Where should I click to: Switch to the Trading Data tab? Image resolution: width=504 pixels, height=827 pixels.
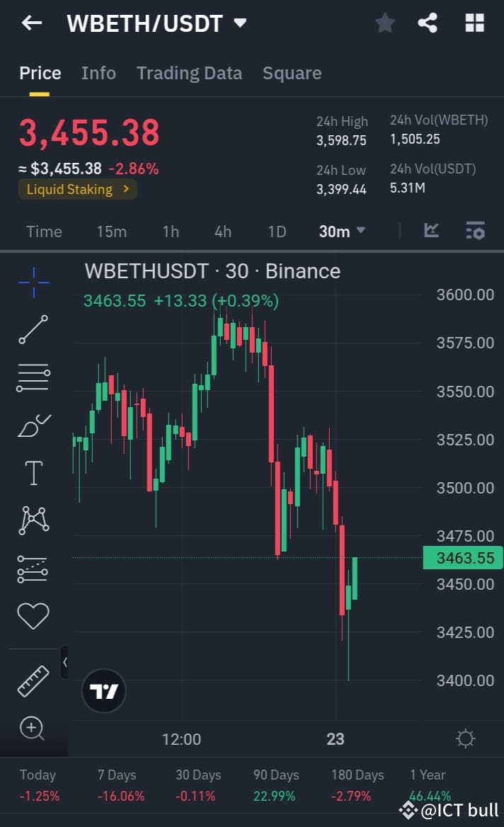[x=189, y=73]
